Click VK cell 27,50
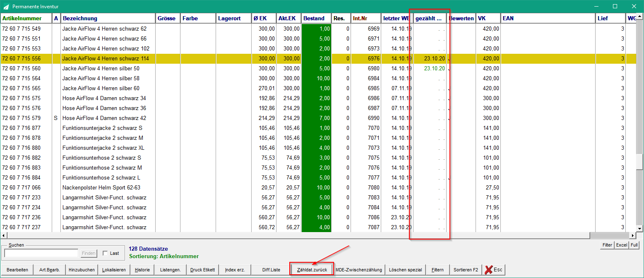The height and width of the screenshot is (278, 644). (493, 187)
